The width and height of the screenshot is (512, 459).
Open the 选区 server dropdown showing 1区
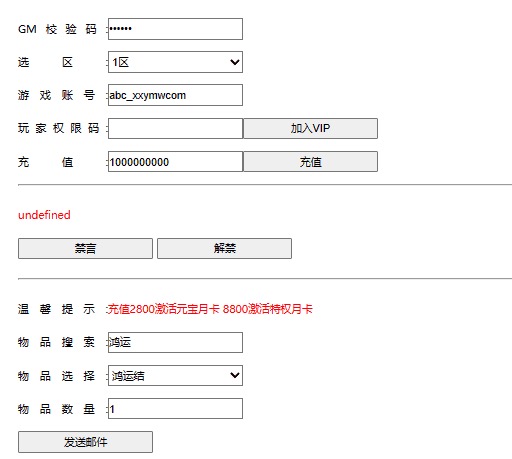175,62
